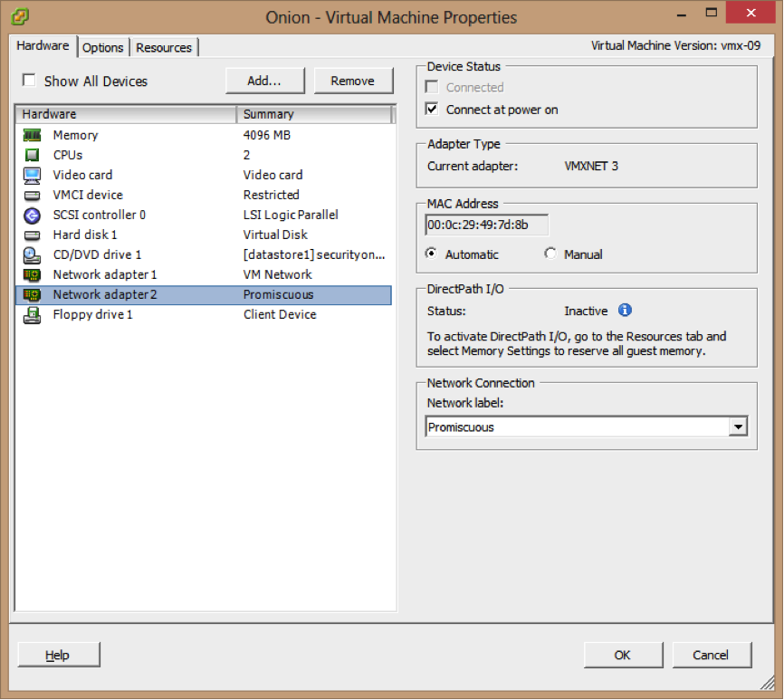Click the Add... button
Screen dimensions: 784x700
tap(264, 81)
